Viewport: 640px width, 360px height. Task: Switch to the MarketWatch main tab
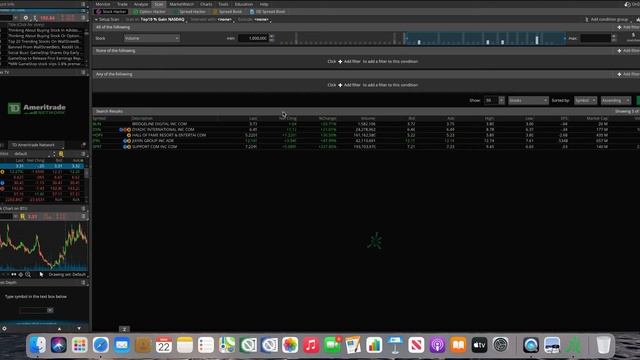[x=182, y=4]
